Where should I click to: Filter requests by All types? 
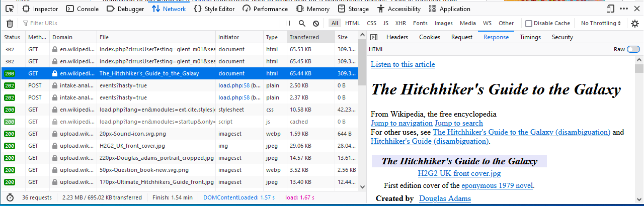click(x=335, y=23)
